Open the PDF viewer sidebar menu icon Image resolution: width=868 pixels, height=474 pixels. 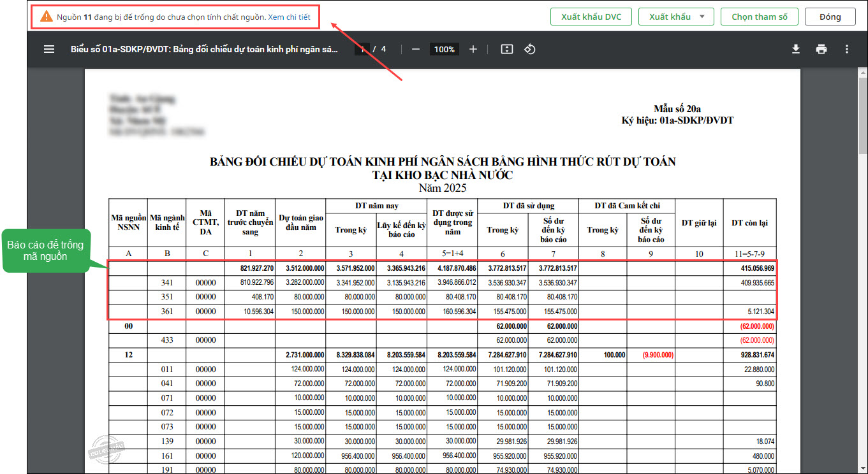pos(49,49)
